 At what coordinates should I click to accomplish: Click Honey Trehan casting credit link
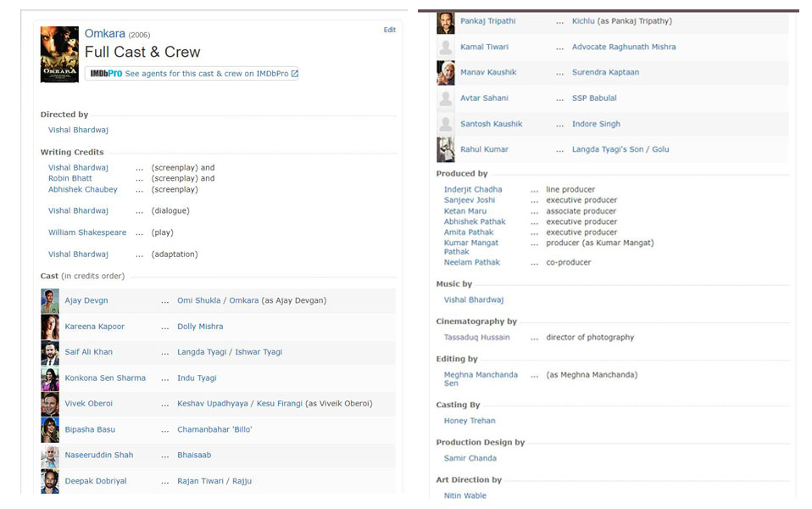[469, 421]
